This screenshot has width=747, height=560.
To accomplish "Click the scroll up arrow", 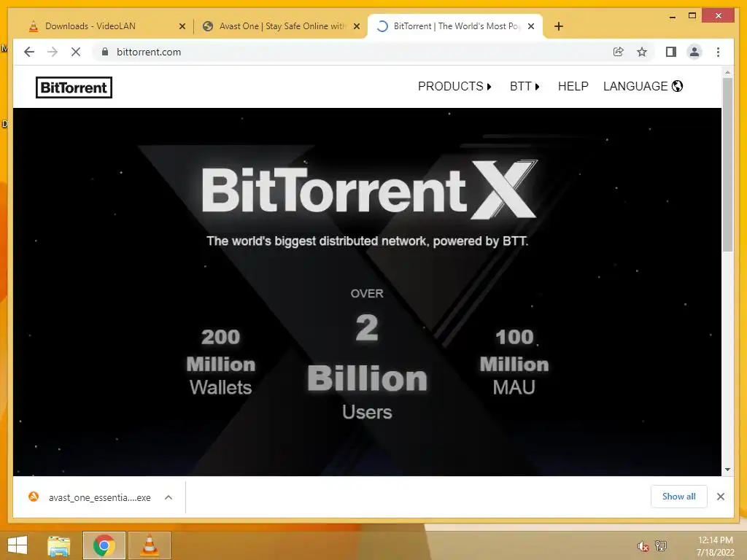I will coord(727,72).
